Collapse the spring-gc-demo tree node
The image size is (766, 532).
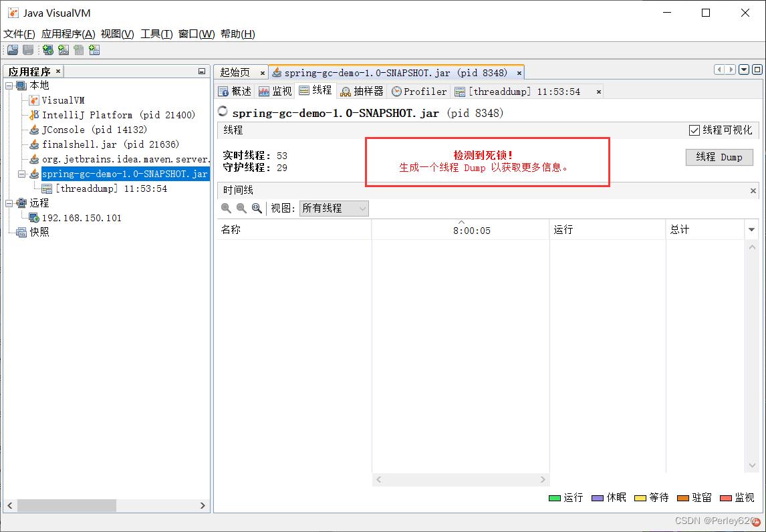click(x=22, y=174)
